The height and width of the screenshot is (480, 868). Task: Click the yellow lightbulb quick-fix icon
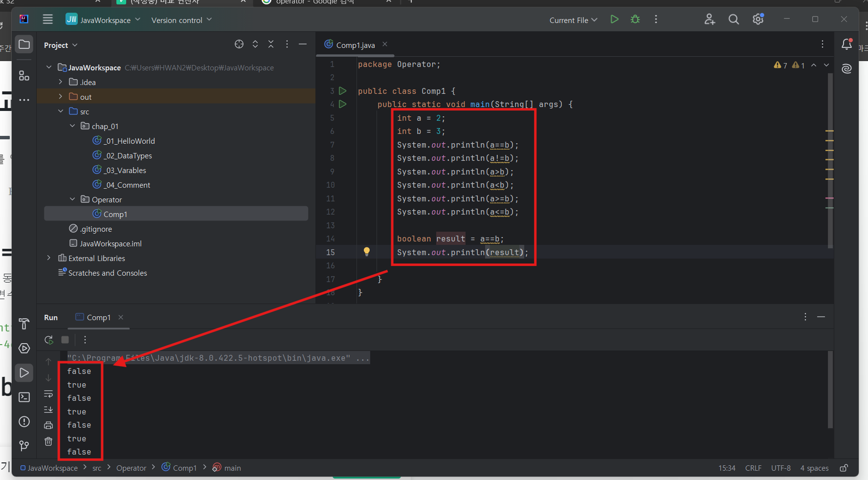pyautogui.click(x=366, y=252)
